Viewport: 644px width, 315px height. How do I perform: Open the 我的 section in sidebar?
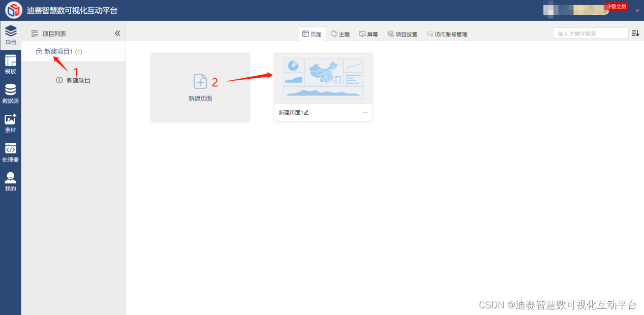click(11, 182)
